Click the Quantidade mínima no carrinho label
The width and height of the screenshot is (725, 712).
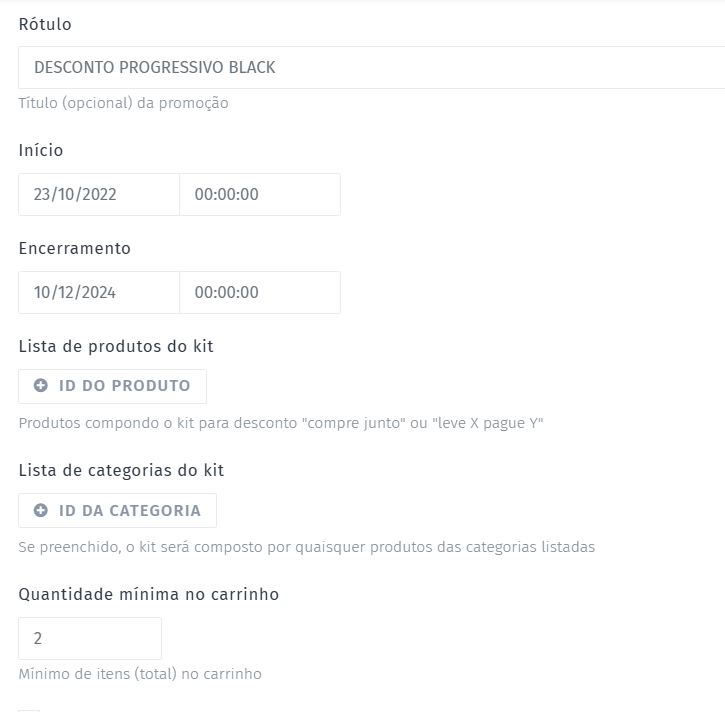[x=149, y=594]
